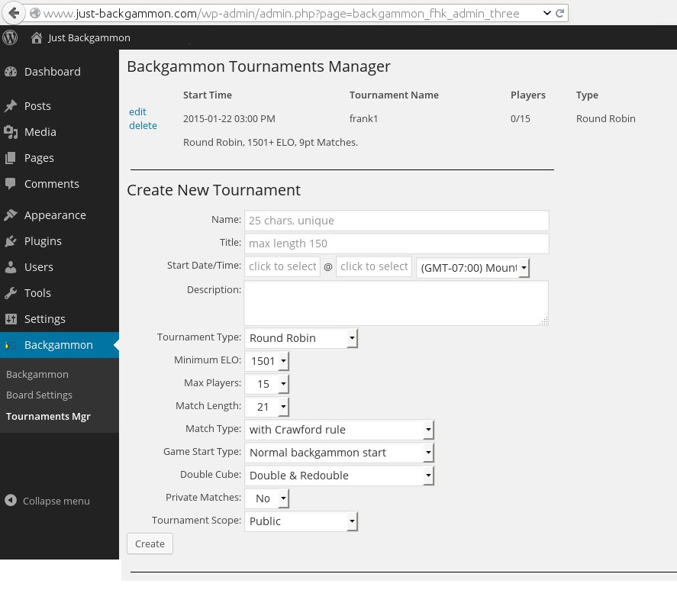Click the Plugins plug icon
Screen dimensions: 677x616
pyautogui.click(x=11, y=241)
